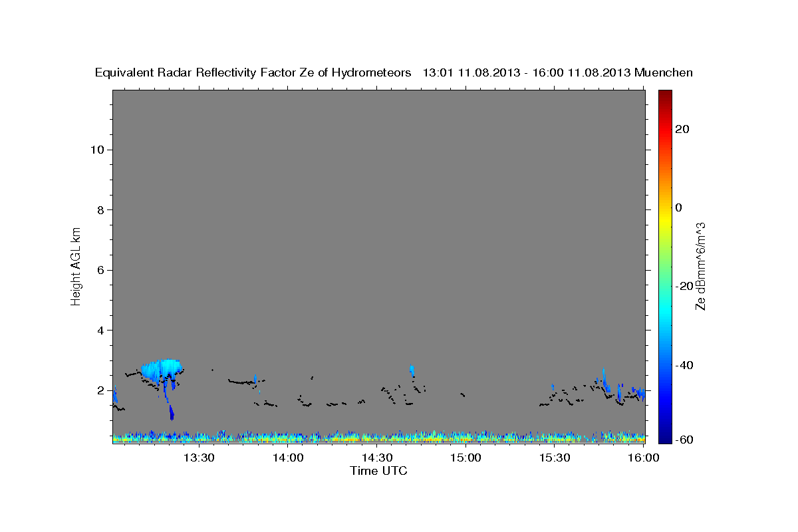Click the height tick label '4'
This screenshot has height=532, width=798.
point(101,331)
